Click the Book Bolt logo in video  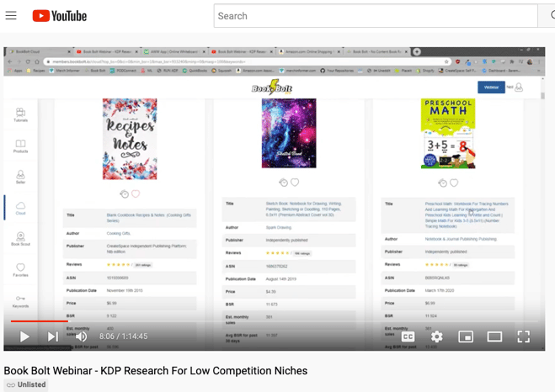(272, 87)
